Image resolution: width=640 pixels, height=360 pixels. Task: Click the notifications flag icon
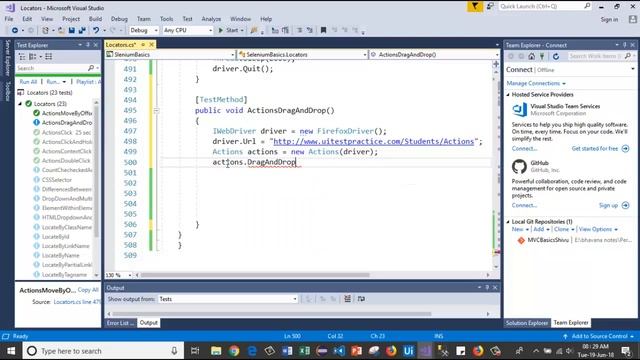[475, 7]
